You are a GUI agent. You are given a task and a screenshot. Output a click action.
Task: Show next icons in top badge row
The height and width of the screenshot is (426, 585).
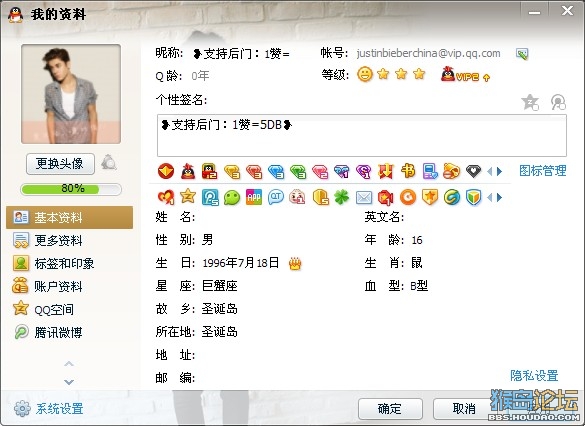499,172
